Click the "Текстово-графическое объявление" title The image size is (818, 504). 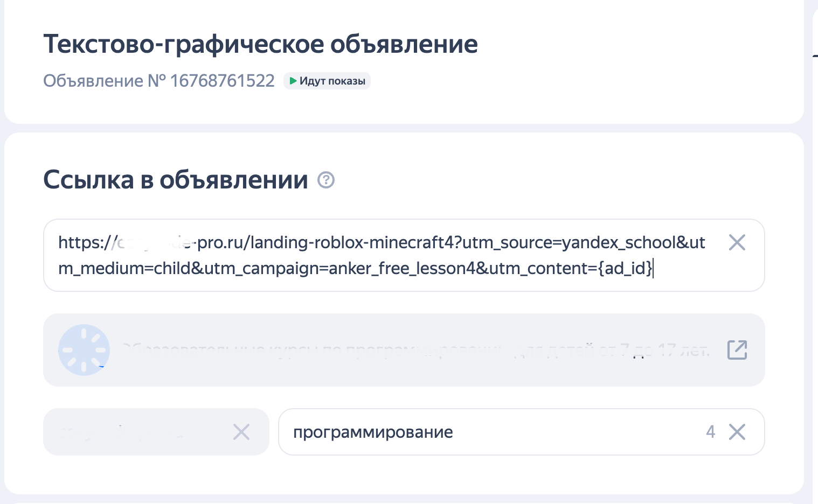(260, 44)
